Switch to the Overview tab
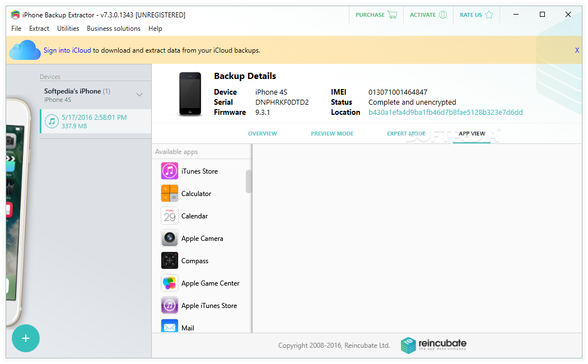 tap(263, 133)
